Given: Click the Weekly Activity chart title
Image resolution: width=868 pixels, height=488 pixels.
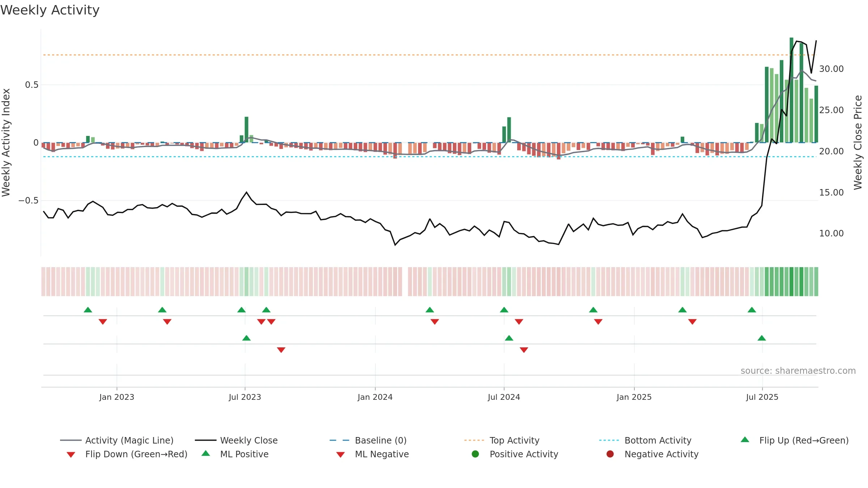Looking at the screenshot, I should [50, 10].
